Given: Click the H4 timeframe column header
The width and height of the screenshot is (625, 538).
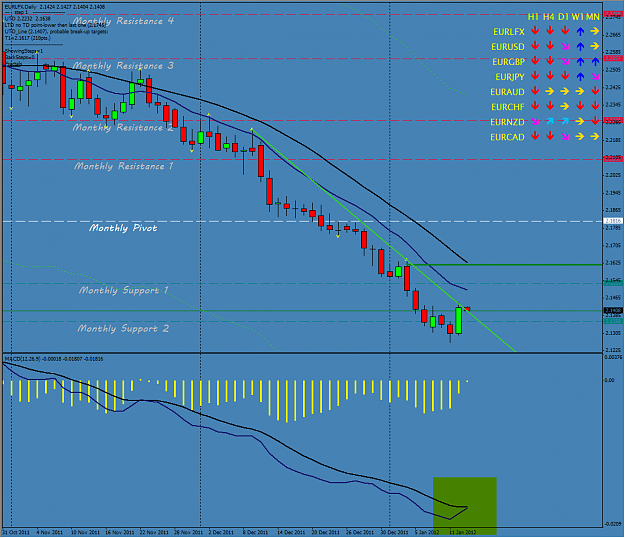Looking at the screenshot, I should coord(548,17).
